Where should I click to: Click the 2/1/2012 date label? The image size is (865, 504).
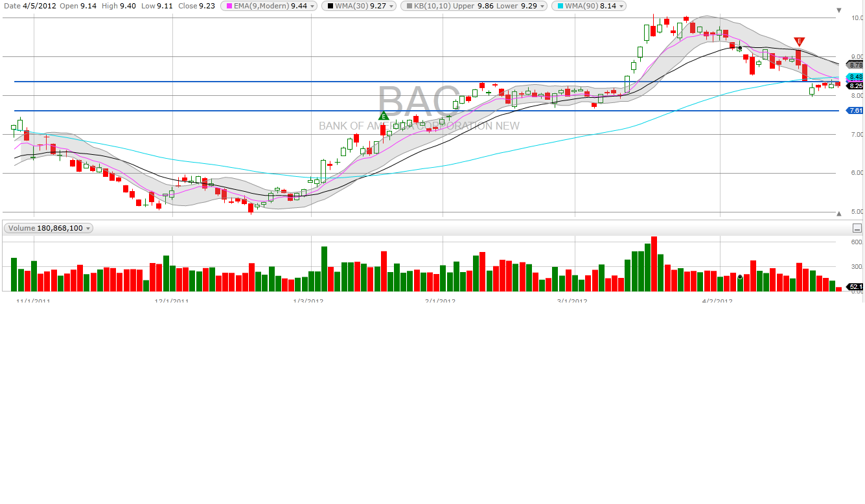(441, 301)
